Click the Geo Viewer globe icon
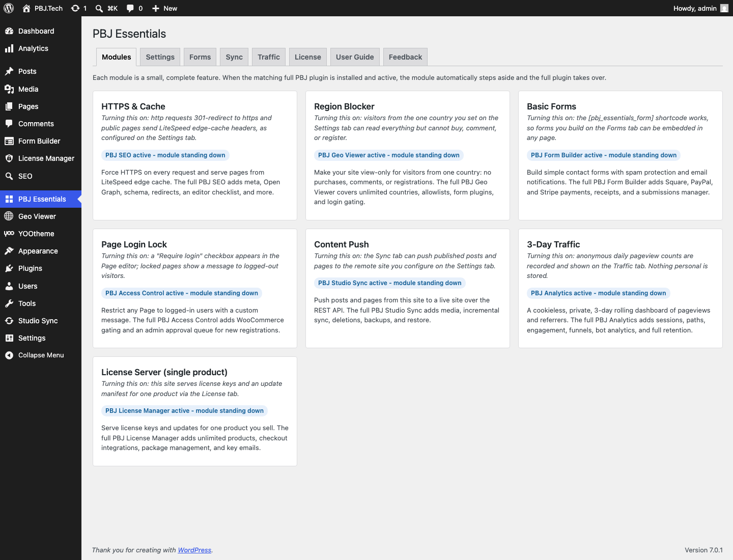Image resolution: width=733 pixels, height=560 pixels. [x=9, y=216]
